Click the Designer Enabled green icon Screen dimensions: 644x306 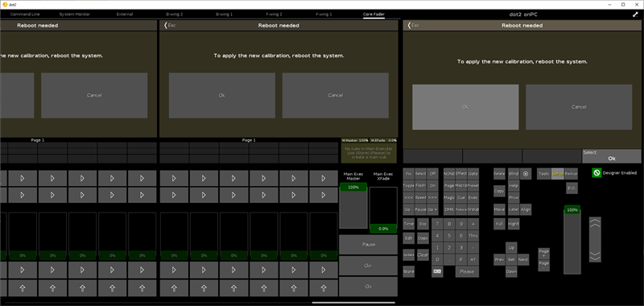[597, 173]
